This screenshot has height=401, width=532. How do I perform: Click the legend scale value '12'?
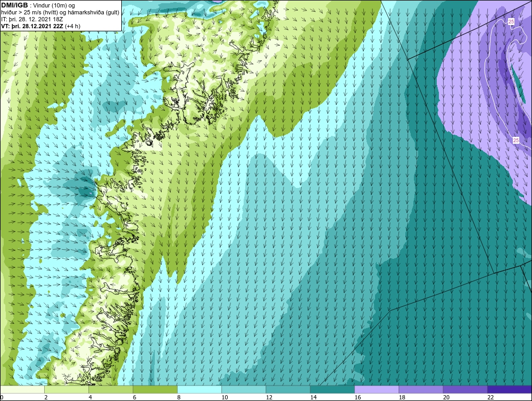point(269,397)
